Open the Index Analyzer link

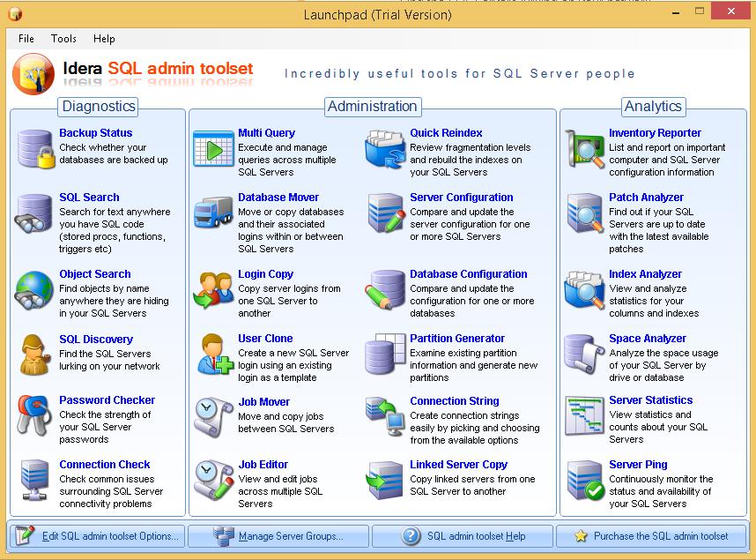645,273
